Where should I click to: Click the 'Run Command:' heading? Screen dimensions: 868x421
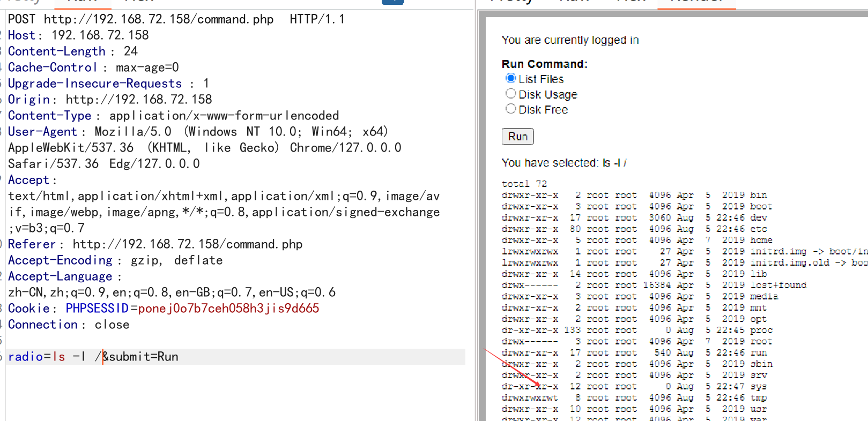coord(545,64)
